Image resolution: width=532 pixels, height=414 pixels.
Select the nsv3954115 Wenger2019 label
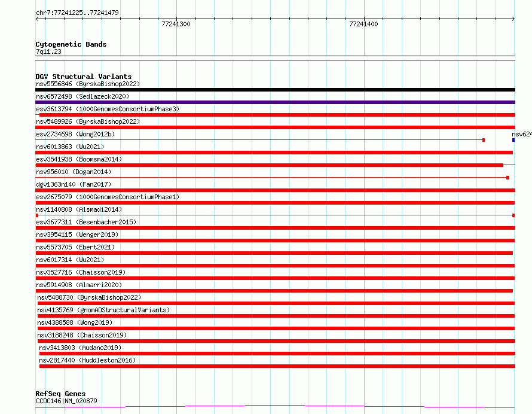click(x=77, y=235)
